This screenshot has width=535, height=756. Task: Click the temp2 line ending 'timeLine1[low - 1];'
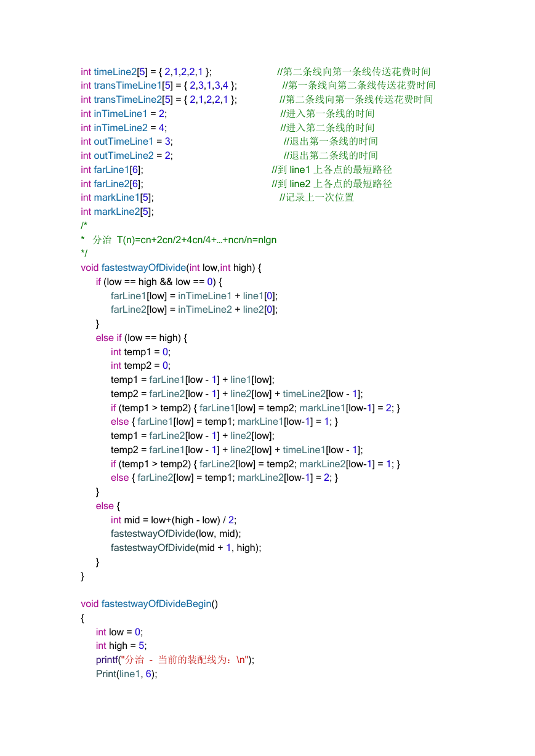[x=237, y=450]
